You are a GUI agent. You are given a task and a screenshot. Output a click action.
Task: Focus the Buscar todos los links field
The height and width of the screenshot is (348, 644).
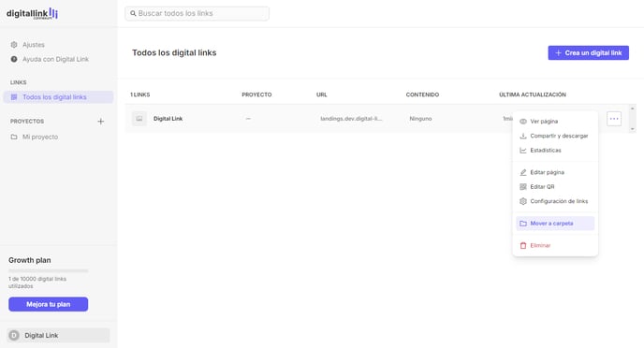198,13
